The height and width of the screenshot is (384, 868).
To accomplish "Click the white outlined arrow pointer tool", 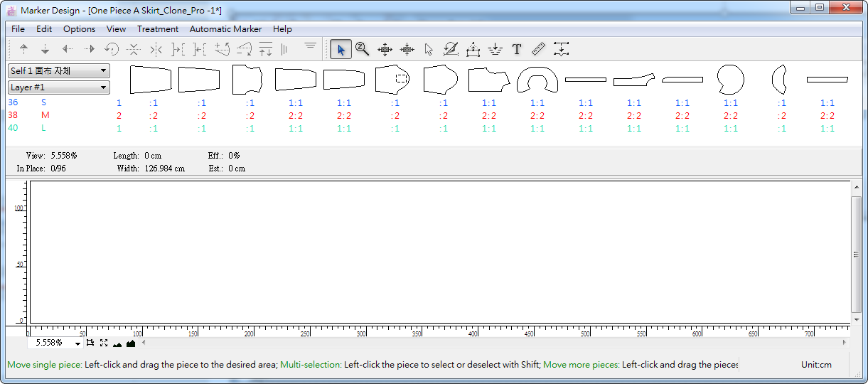I will 429,50.
